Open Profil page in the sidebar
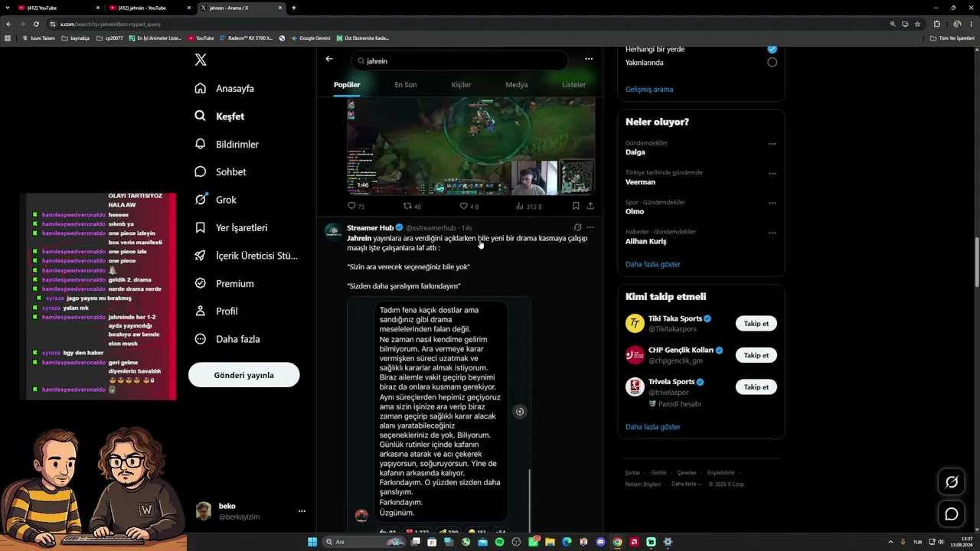Screen dimensions: 980x551 tap(216, 311)
